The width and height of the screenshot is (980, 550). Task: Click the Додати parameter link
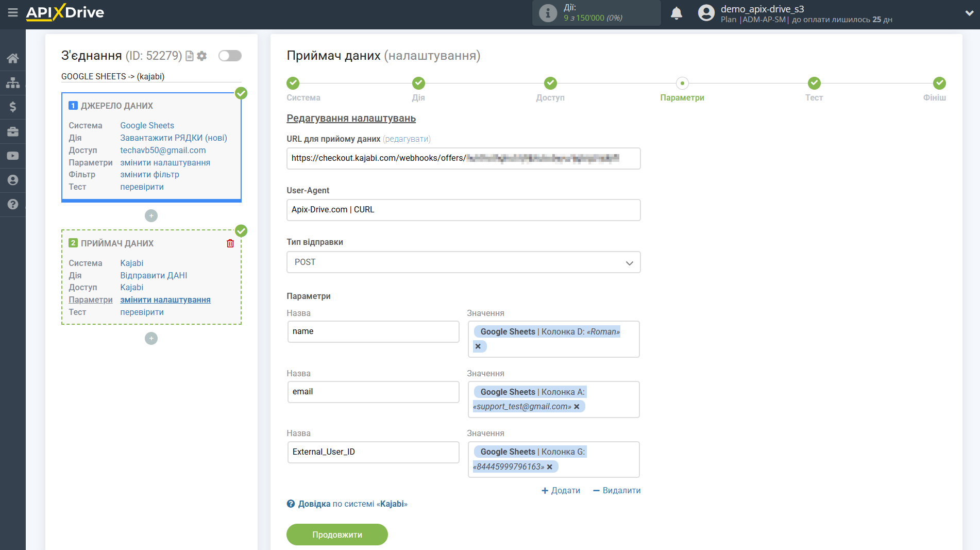pyautogui.click(x=561, y=491)
